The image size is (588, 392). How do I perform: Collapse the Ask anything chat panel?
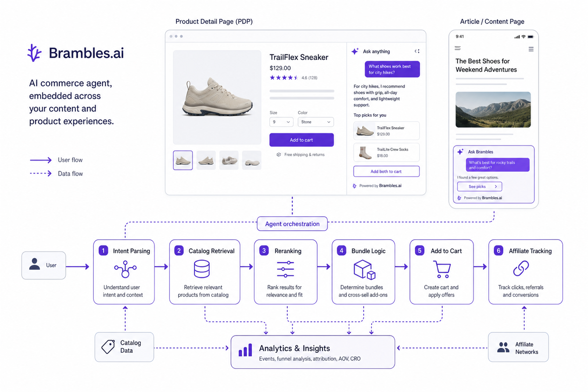[x=417, y=51]
